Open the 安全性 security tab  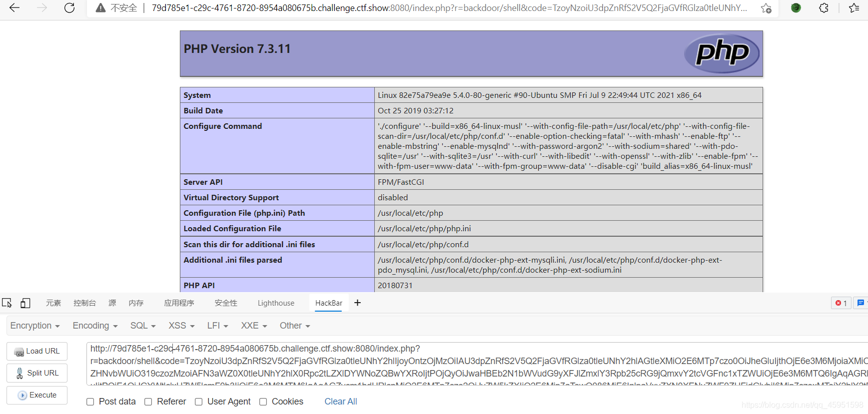pyautogui.click(x=226, y=303)
